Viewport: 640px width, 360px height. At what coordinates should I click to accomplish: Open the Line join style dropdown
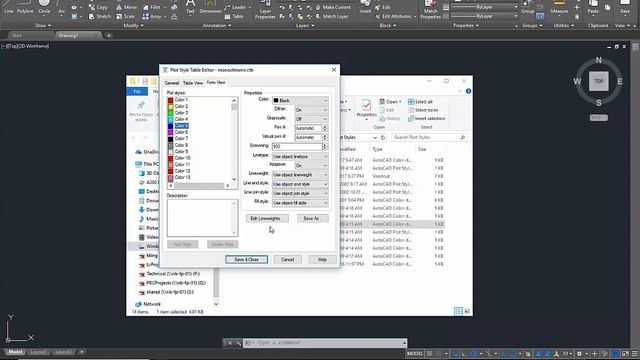click(300, 193)
